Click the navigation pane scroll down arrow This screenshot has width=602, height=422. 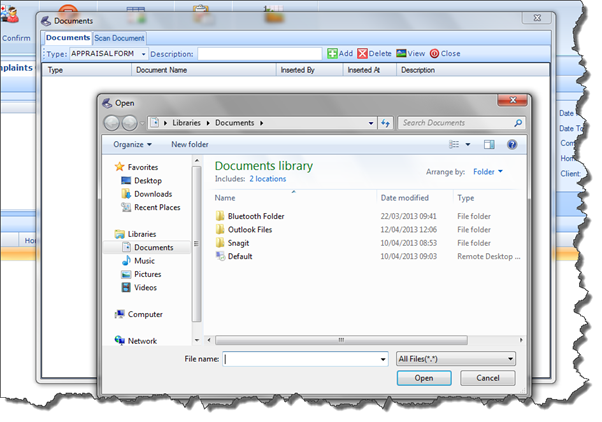tap(197, 340)
